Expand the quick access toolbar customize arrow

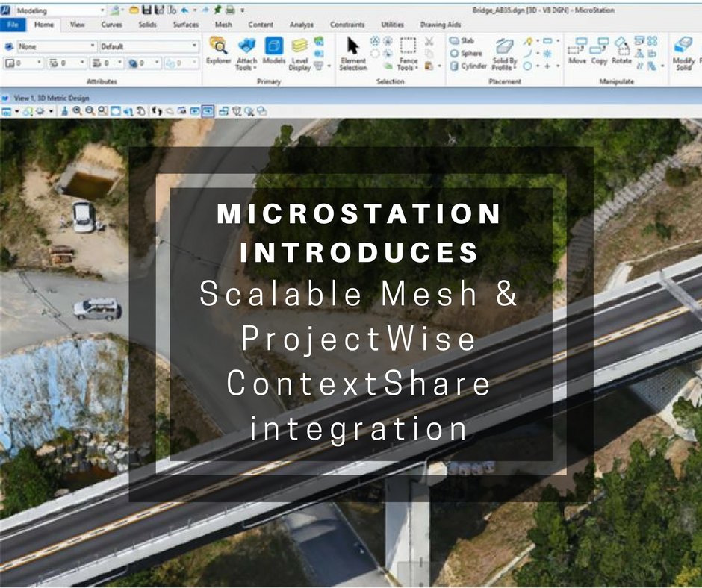click(x=243, y=10)
